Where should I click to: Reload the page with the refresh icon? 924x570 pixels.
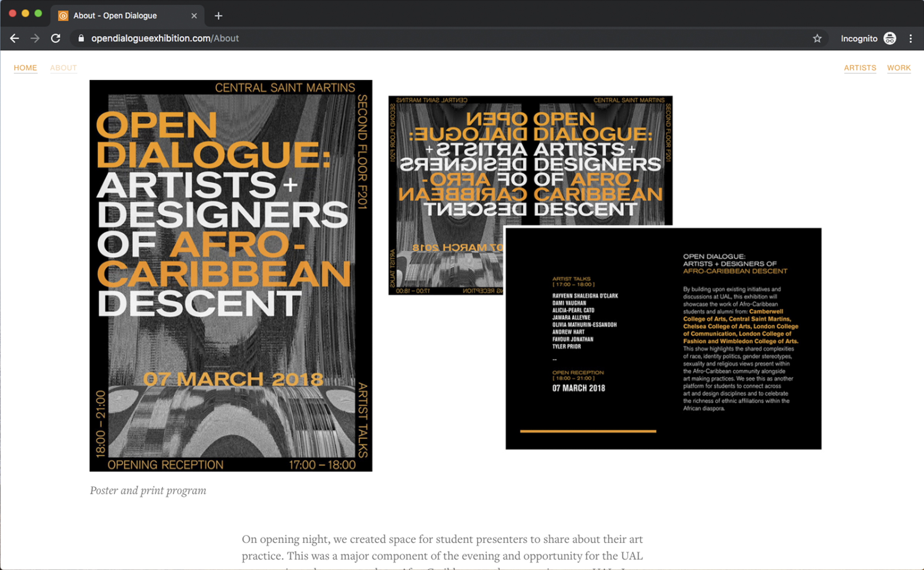click(x=56, y=39)
